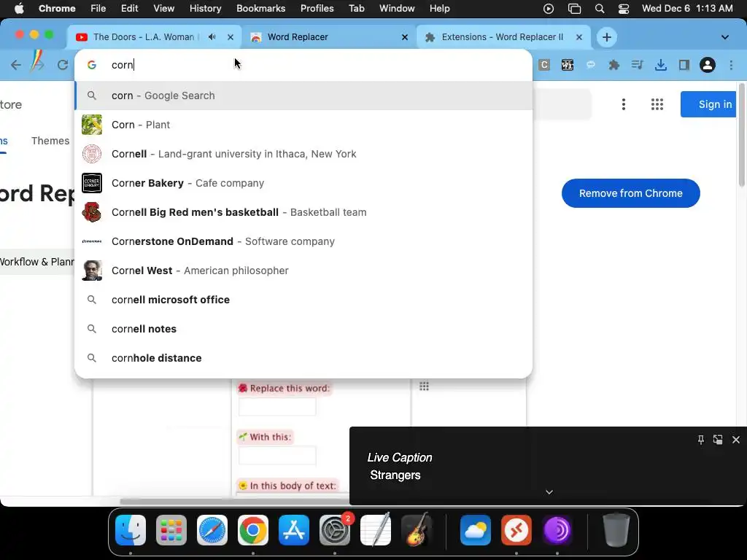Open the Chrome menu in menu bar
Image resolution: width=747 pixels, height=560 pixels.
(57, 9)
